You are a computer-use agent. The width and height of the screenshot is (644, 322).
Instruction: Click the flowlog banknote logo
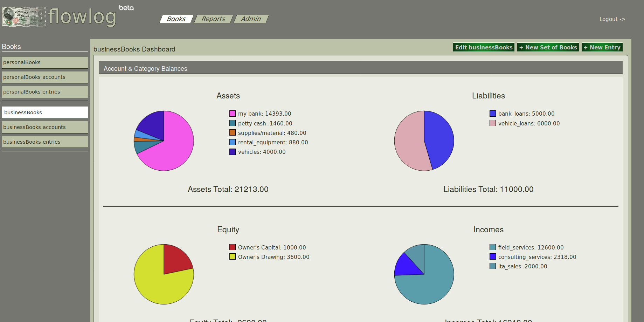point(24,17)
